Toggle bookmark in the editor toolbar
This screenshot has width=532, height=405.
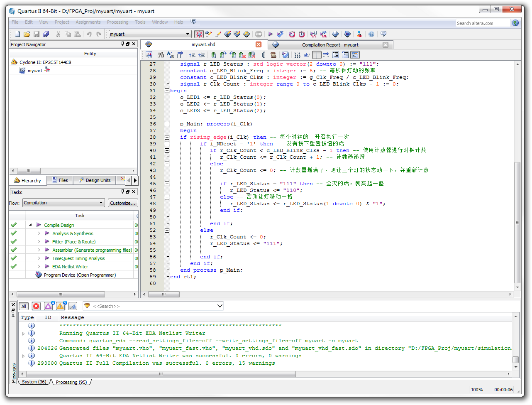pyautogui.click(x=213, y=55)
